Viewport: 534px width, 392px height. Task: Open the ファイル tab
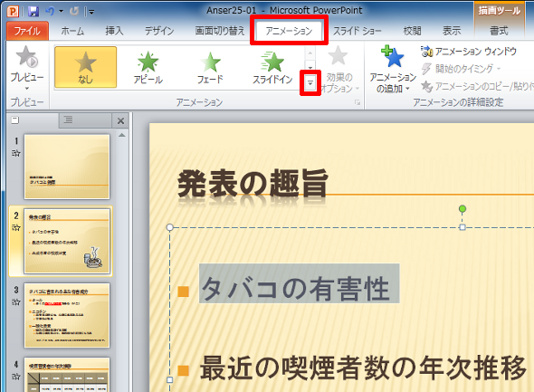[27, 31]
